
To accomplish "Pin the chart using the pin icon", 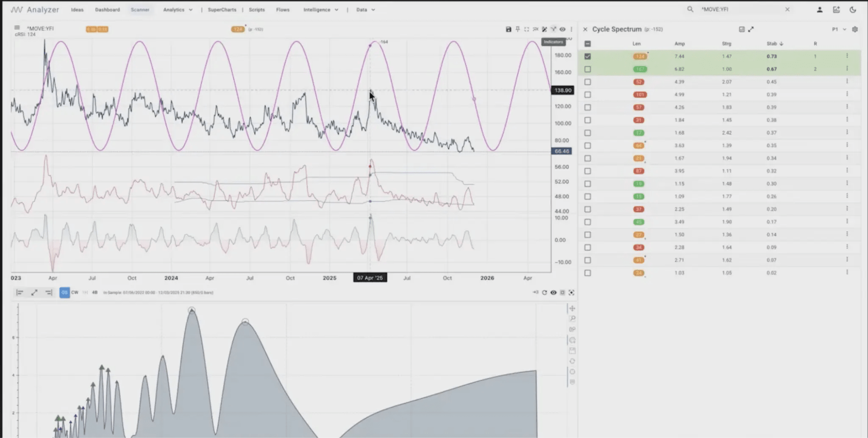I will click(517, 29).
